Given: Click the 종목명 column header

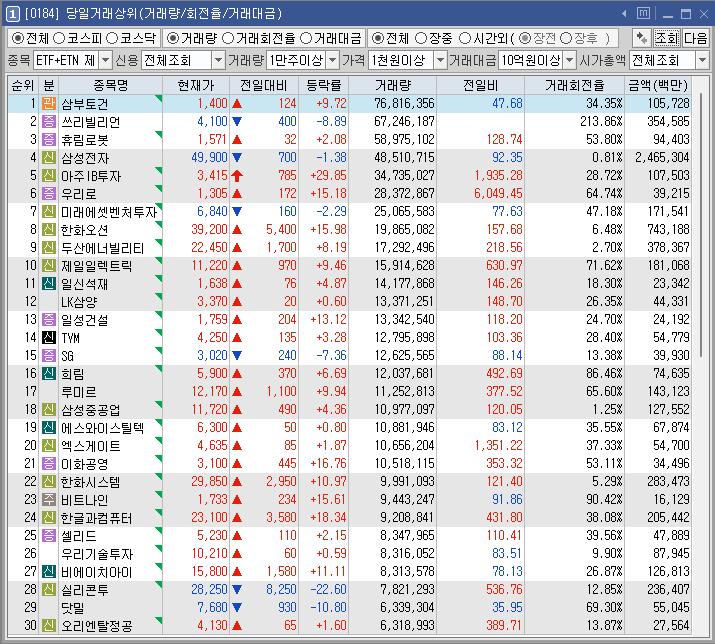Looking at the screenshot, I should (110, 85).
